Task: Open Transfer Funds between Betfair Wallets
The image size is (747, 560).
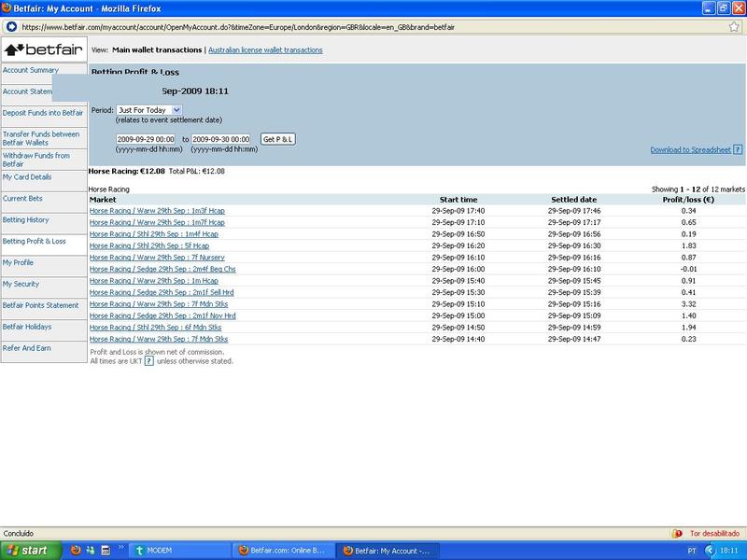Action: coord(41,138)
